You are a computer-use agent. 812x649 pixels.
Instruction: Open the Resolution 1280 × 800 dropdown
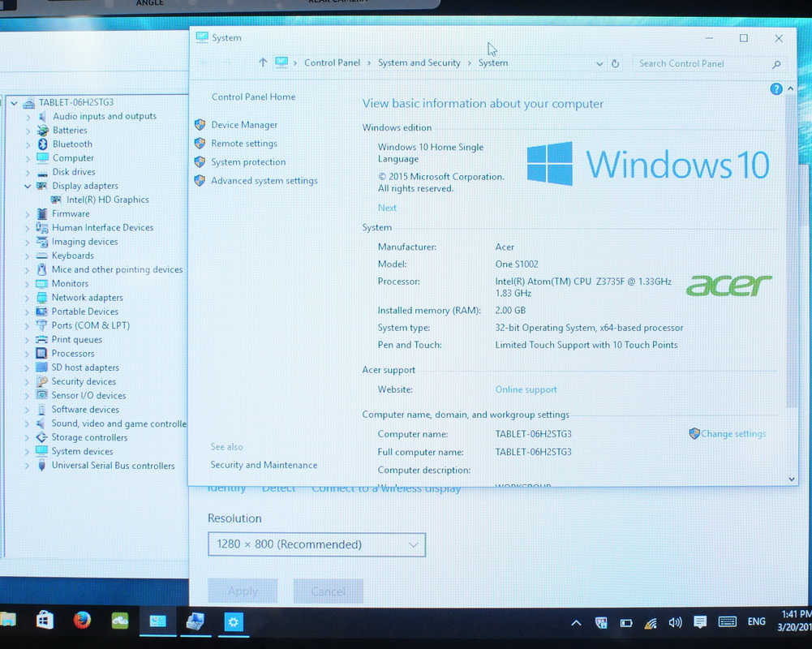point(316,544)
